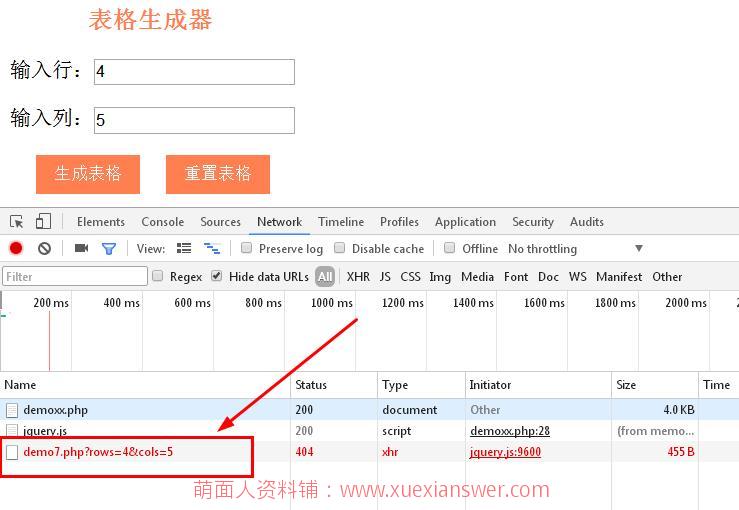Click the 455 B size cell

pos(681,452)
